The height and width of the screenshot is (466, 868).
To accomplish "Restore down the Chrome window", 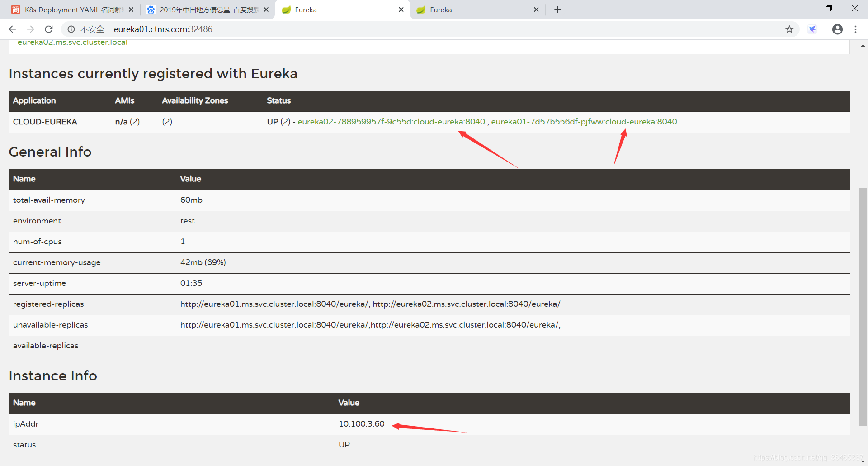I will [x=829, y=8].
